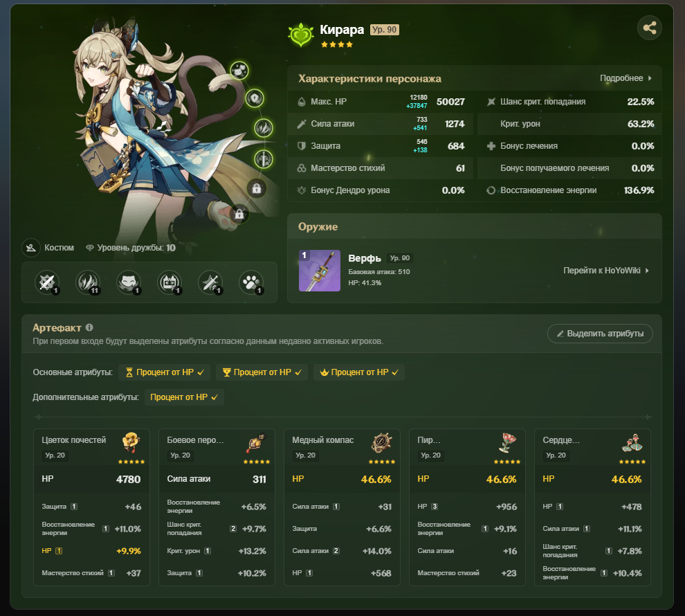
Task: Select the sixth locked constellation node
Action: click(x=239, y=214)
